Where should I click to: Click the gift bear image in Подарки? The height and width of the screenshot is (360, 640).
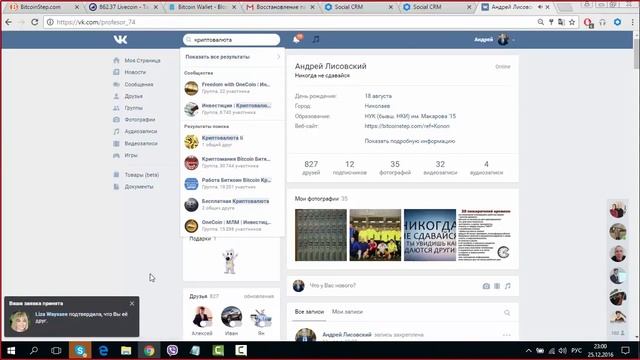[x=231, y=261]
